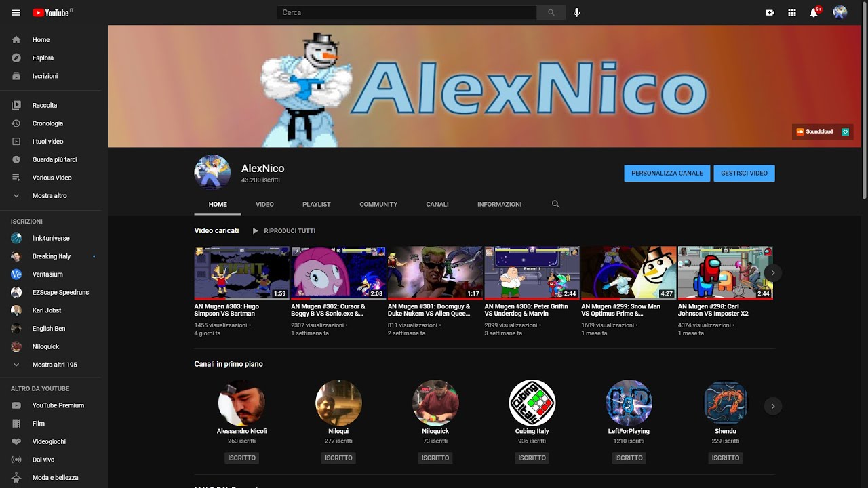The width and height of the screenshot is (868, 488).
Task: Switch to the PLAYLIST tab
Action: [317, 204]
